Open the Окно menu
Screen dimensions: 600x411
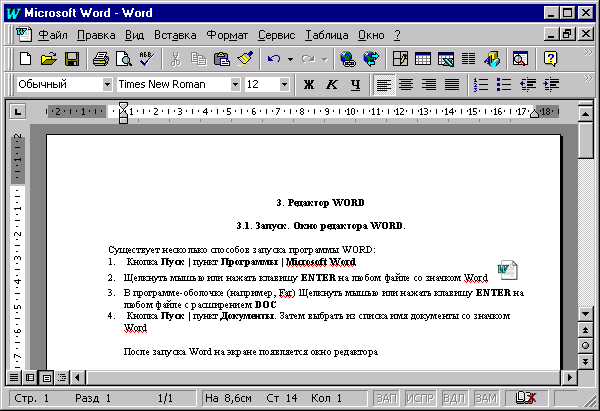click(371, 35)
